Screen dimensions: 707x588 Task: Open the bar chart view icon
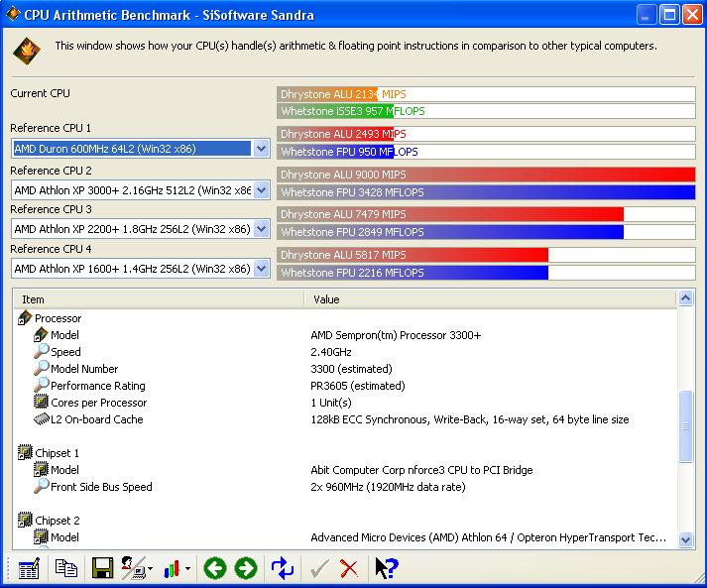pos(173,569)
